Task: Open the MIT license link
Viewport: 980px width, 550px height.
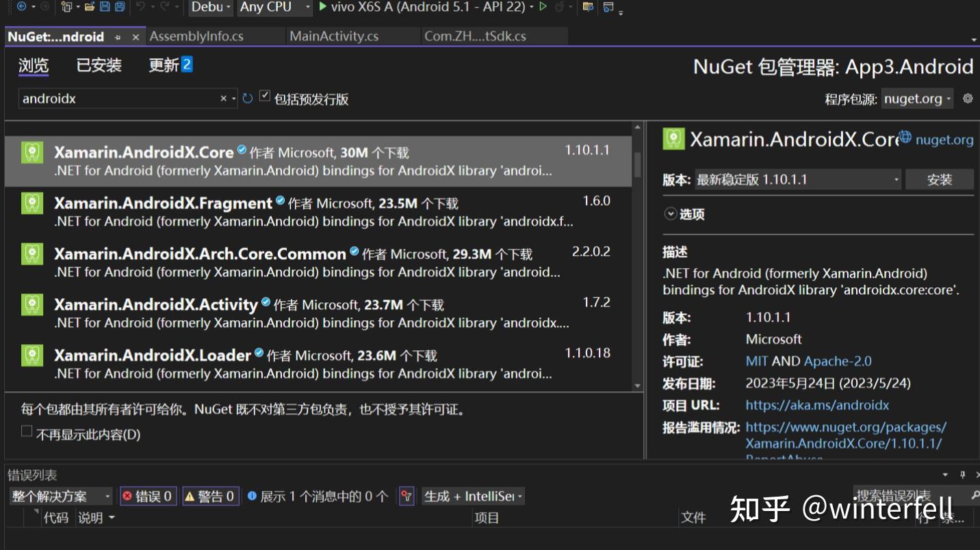Action: [757, 361]
